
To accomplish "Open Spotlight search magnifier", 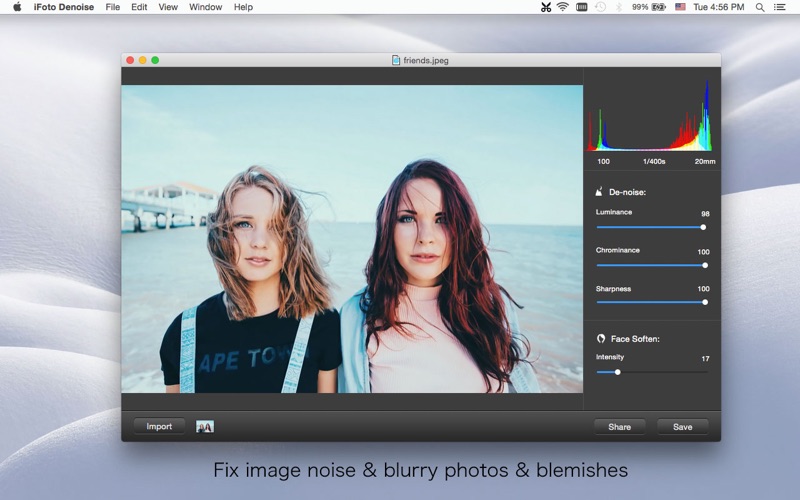I will point(760,7).
